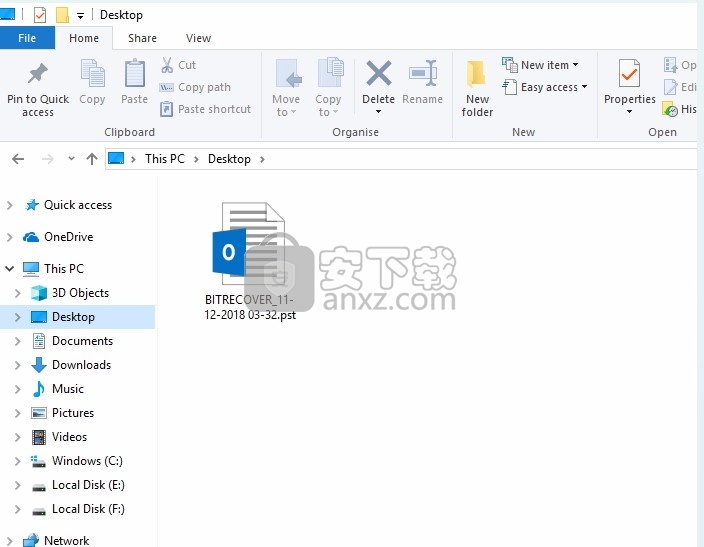Select OneDrive in navigation pane
The image size is (704, 547).
pyautogui.click(x=68, y=237)
